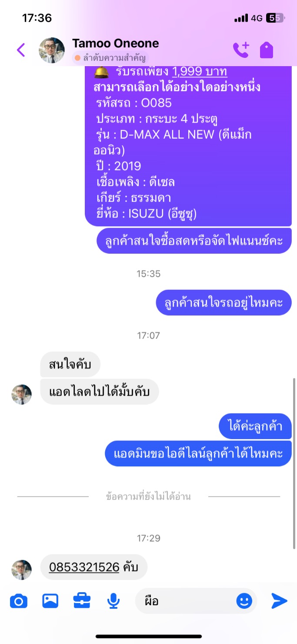Tap the blue bubble ได้ค่ะลูกค้า

255,426
